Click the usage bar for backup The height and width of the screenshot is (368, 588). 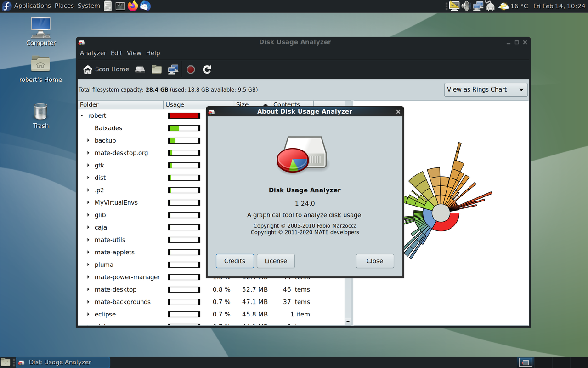point(184,141)
